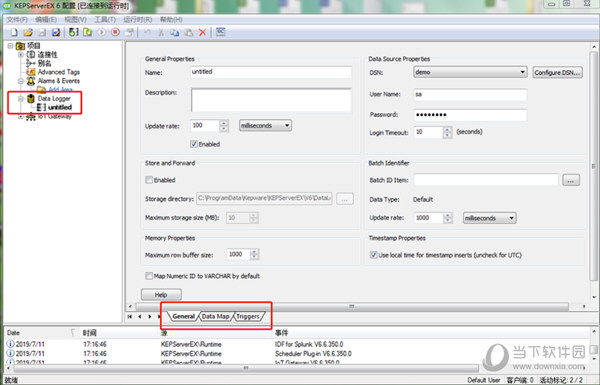Click the Add Area link
Screen dimensions: 600x385
point(61,89)
